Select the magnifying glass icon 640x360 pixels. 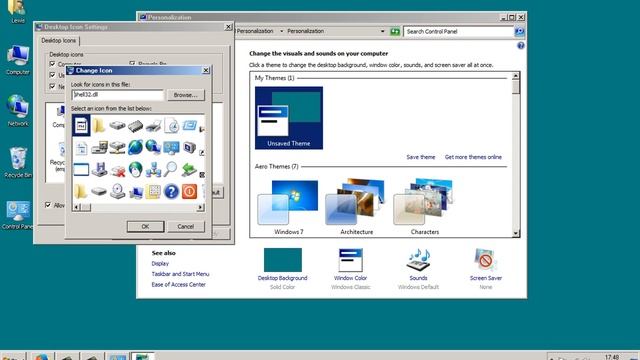coord(171,169)
